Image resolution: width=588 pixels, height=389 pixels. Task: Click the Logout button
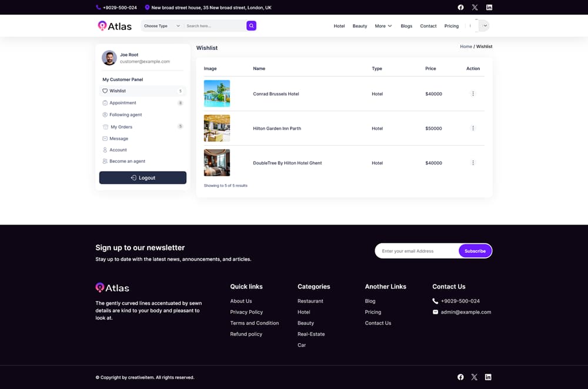(142, 177)
